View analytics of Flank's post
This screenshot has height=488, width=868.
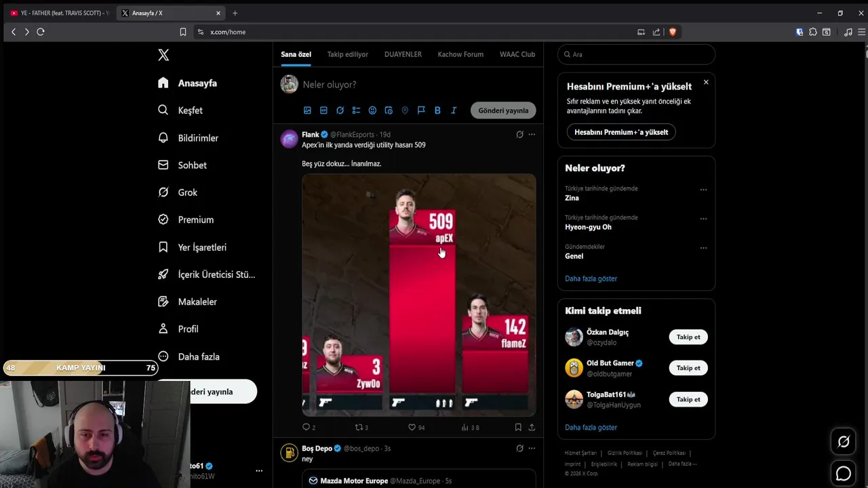click(470, 428)
